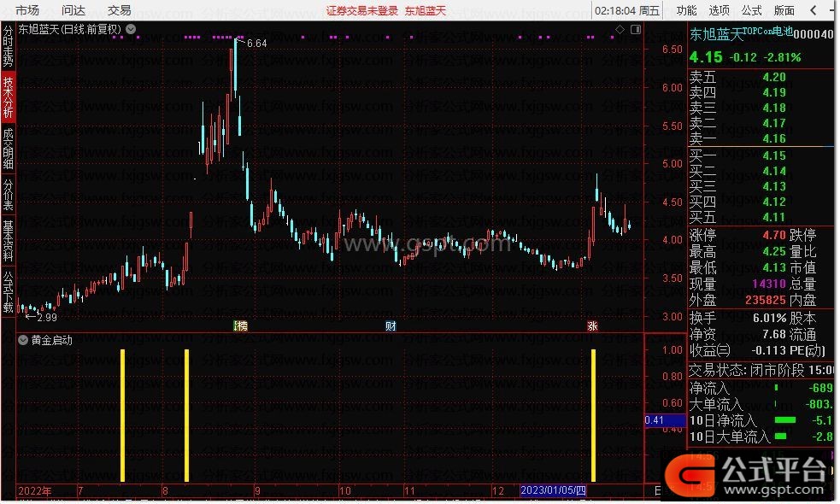Click the 净流入 row
The height and width of the screenshot is (504, 840).
[x=761, y=387]
